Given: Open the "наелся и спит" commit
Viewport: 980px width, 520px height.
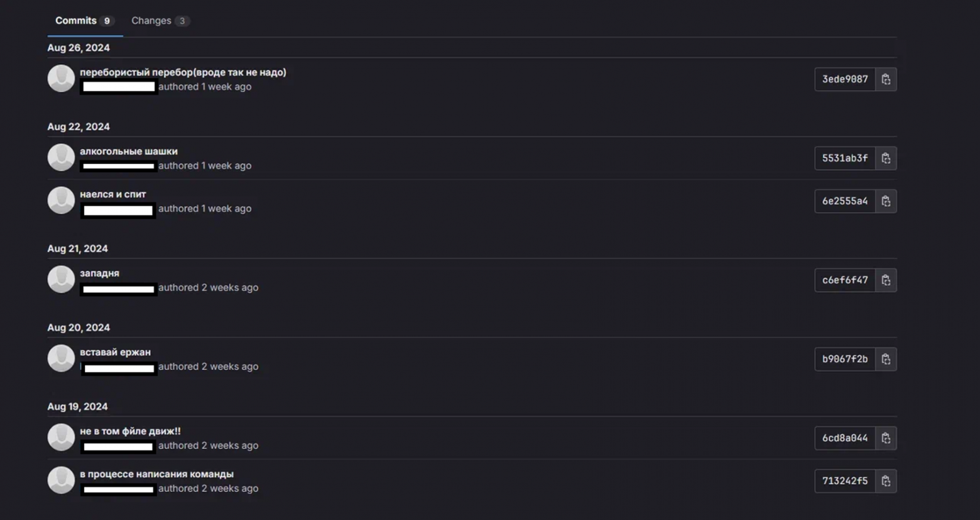Looking at the screenshot, I should point(113,194).
